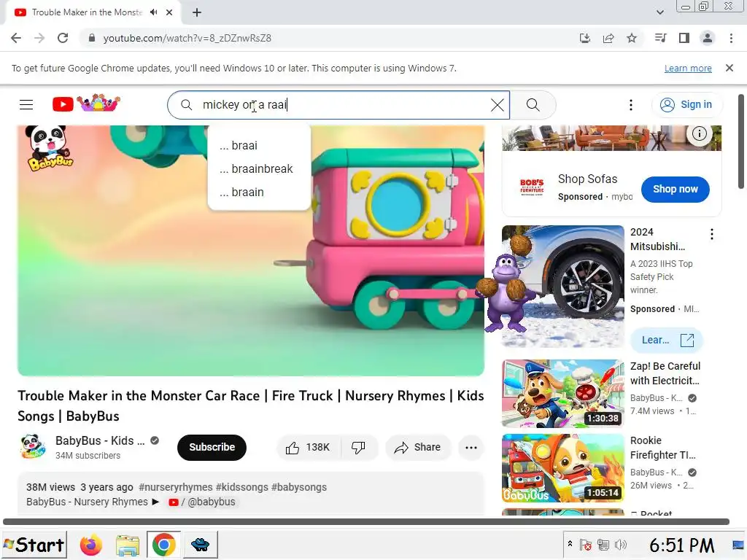Select the Trouble Maker in the Monster tab
The image size is (747, 560).
point(87,12)
